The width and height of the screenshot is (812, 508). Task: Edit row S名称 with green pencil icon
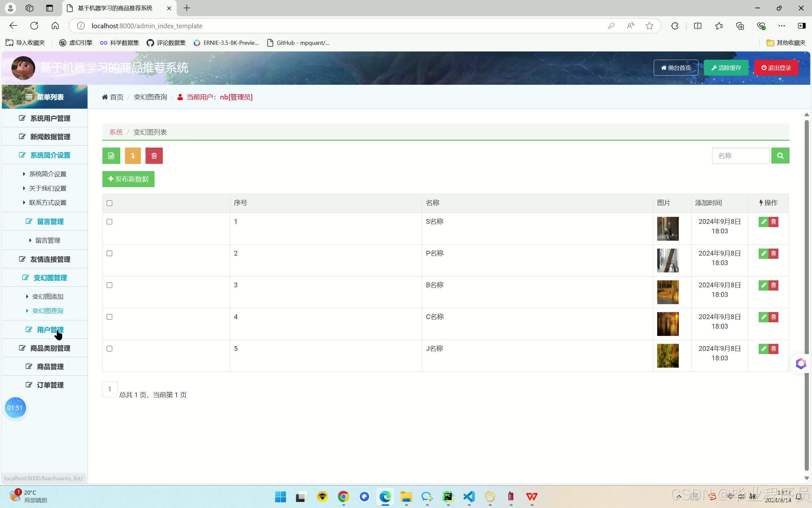763,222
